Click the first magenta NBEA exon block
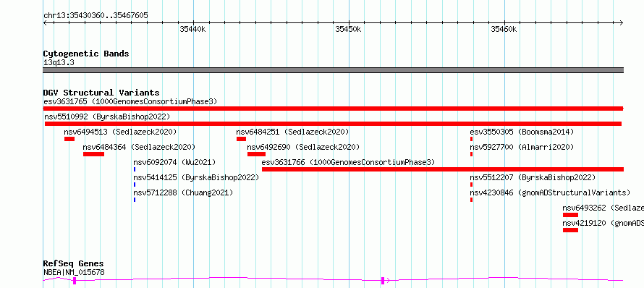The width and height of the screenshot is (644, 288). click(75, 281)
